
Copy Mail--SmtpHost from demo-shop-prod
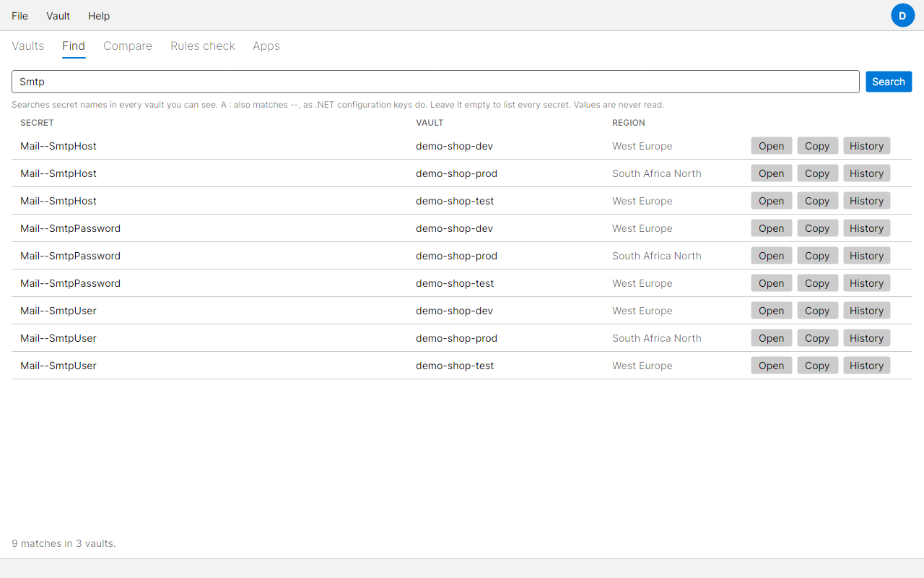[817, 173]
